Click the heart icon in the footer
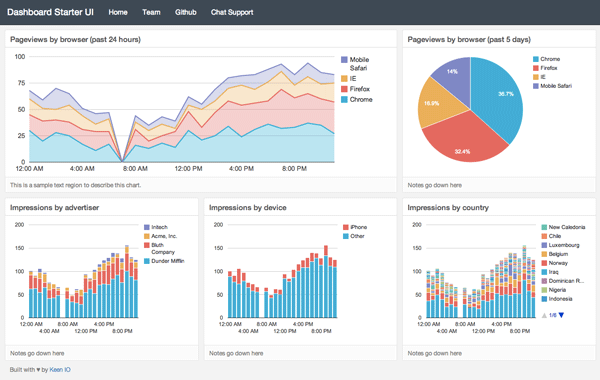This screenshot has width=600, height=380. [38, 370]
